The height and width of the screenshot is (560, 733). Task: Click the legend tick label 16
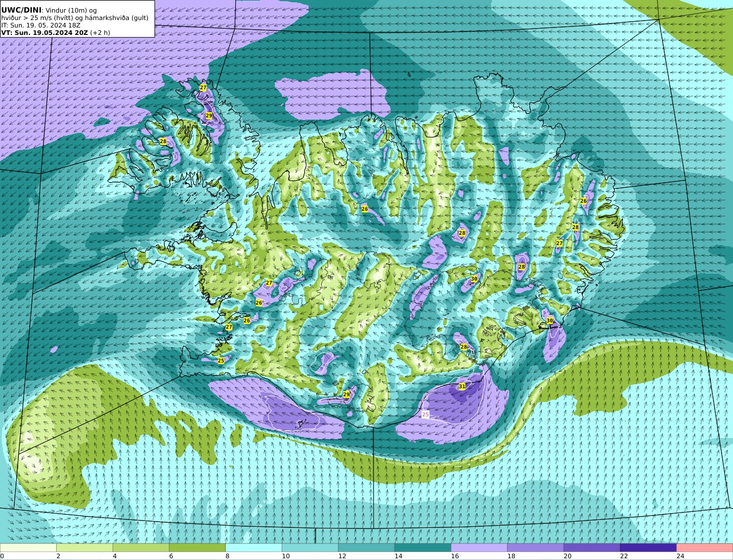[x=455, y=556]
